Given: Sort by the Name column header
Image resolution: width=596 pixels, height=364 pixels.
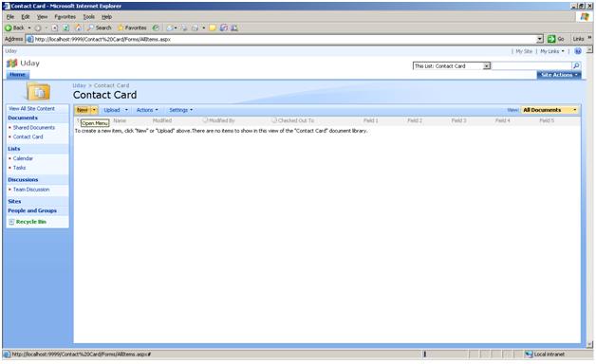Looking at the screenshot, I should point(120,120).
